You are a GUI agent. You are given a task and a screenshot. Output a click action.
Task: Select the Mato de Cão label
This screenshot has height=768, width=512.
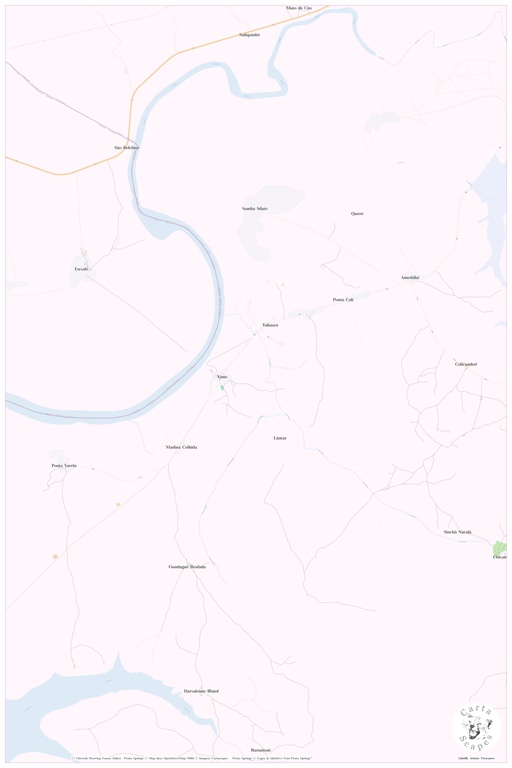[299, 8]
